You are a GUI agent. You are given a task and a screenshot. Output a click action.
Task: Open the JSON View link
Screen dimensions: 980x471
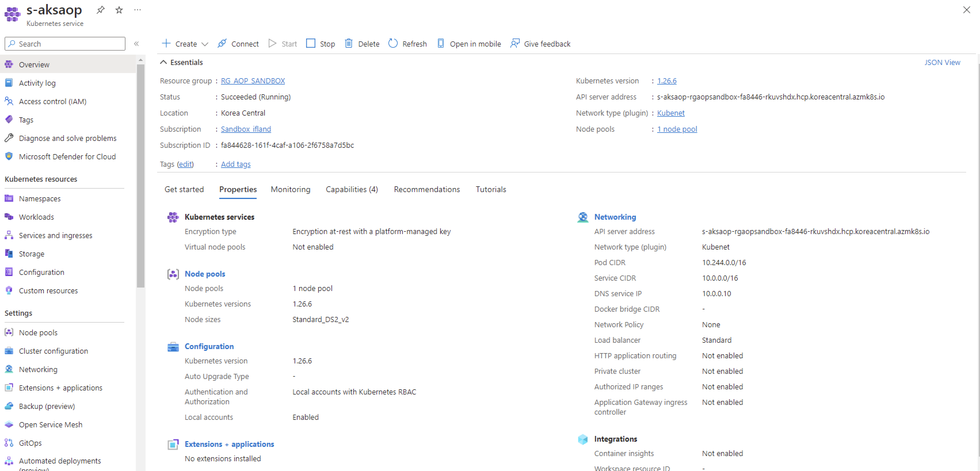942,62
